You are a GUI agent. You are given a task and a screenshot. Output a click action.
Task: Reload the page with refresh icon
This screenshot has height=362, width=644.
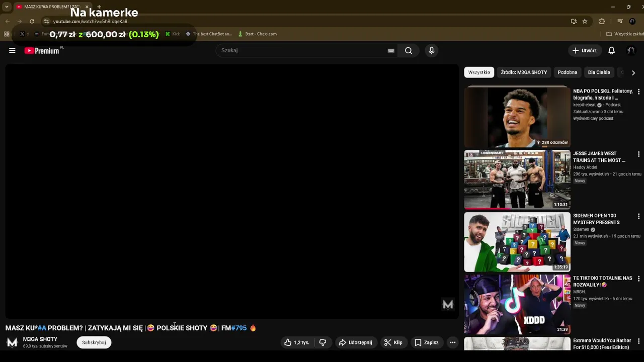(32, 21)
